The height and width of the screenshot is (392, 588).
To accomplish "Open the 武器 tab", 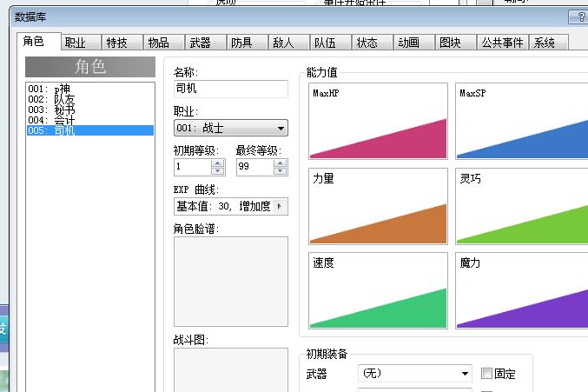I will click(206, 43).
